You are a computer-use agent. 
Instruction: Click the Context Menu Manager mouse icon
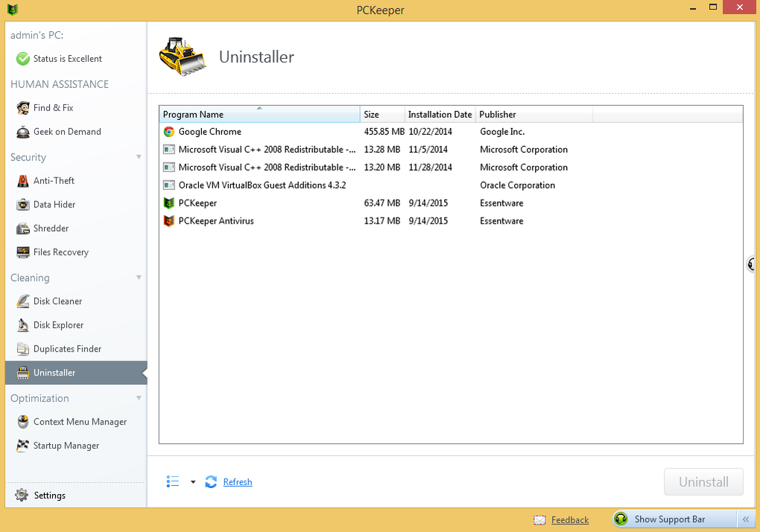click(x=23, y=422)
